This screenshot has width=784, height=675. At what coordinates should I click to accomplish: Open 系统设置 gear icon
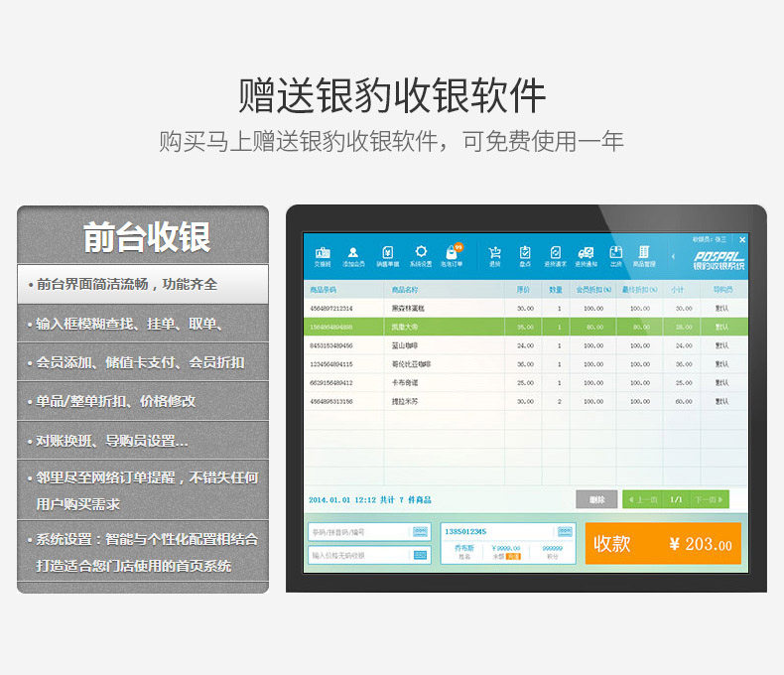point(421,256)
